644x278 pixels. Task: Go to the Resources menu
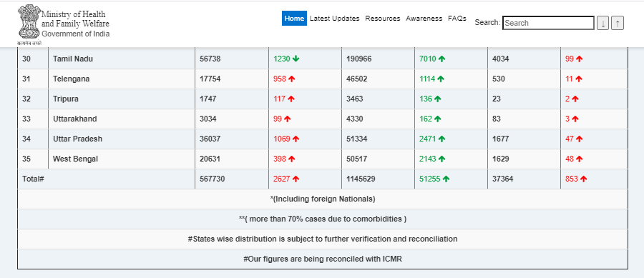[x=382, y=19]
